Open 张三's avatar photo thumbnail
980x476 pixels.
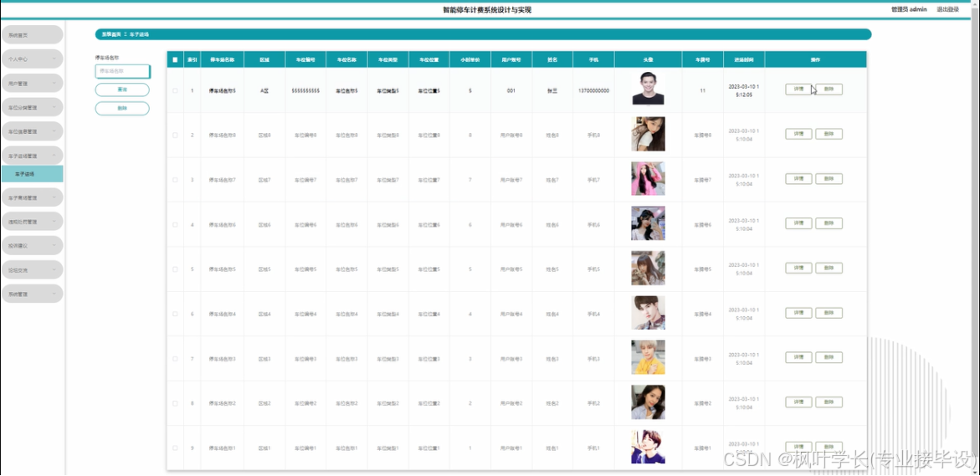(648, 89)
